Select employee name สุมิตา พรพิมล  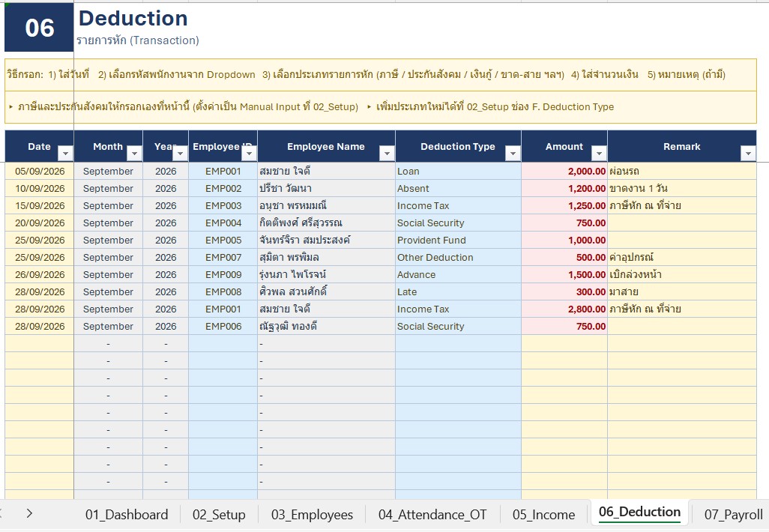pyautogui.click(x=326, y=258)
